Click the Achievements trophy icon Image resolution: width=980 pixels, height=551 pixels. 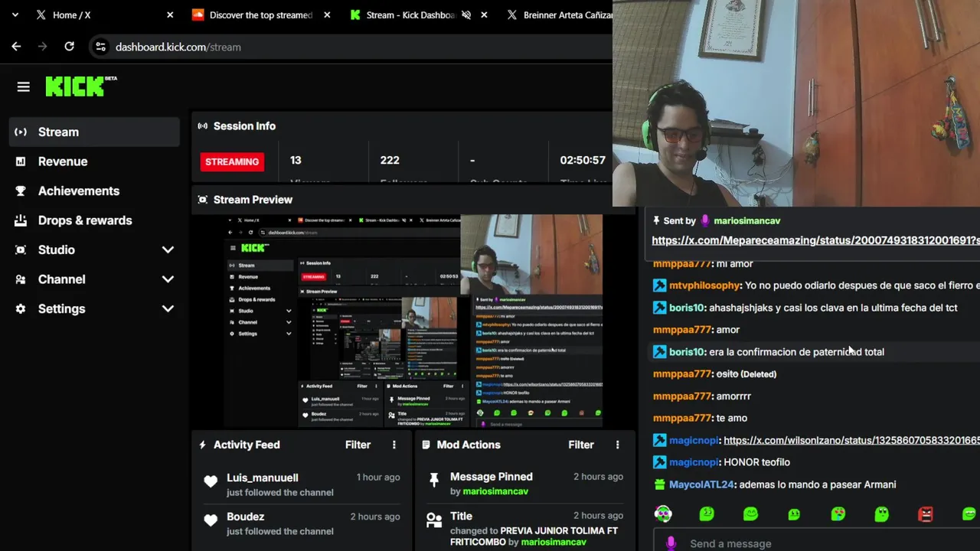21,191
